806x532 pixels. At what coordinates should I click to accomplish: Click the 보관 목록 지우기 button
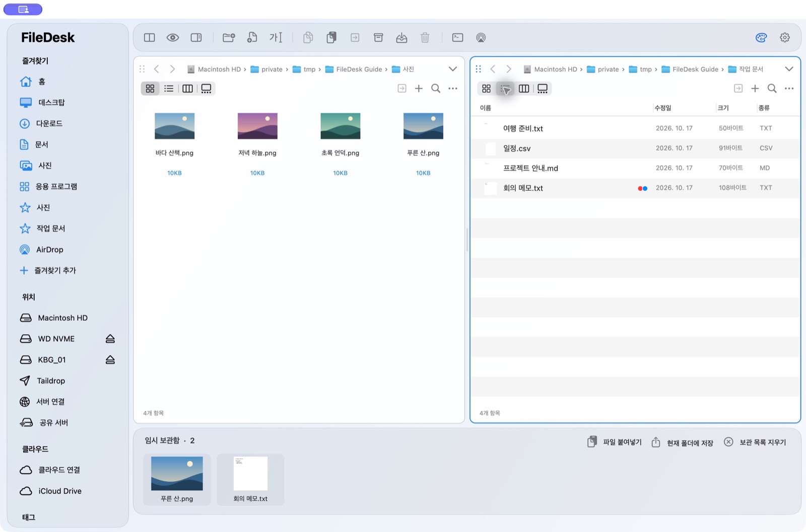click(x=755, y=442)
